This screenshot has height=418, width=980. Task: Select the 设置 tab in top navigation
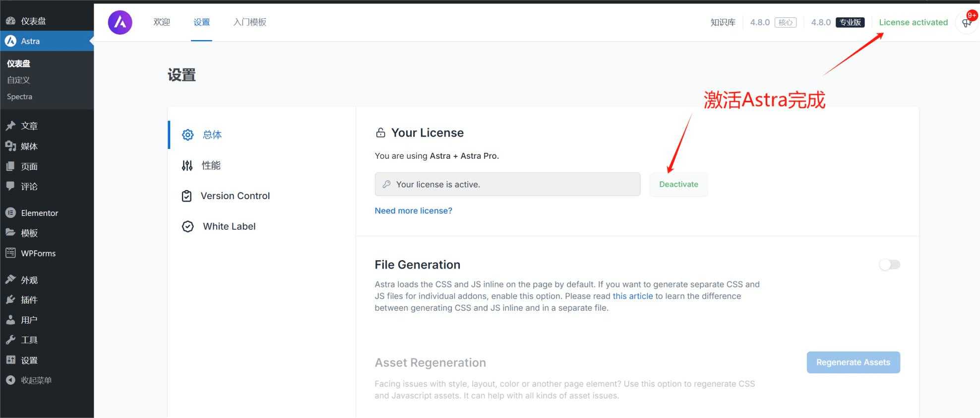(201, 22)
